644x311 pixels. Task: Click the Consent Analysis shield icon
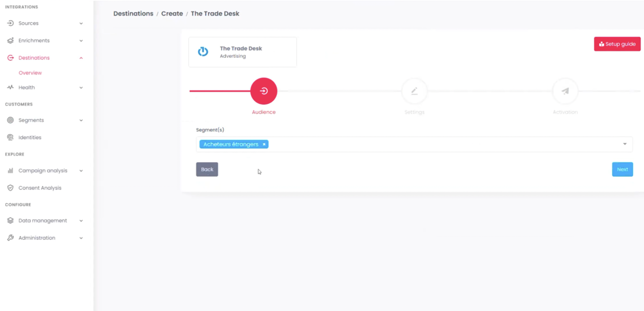point(10,188)
